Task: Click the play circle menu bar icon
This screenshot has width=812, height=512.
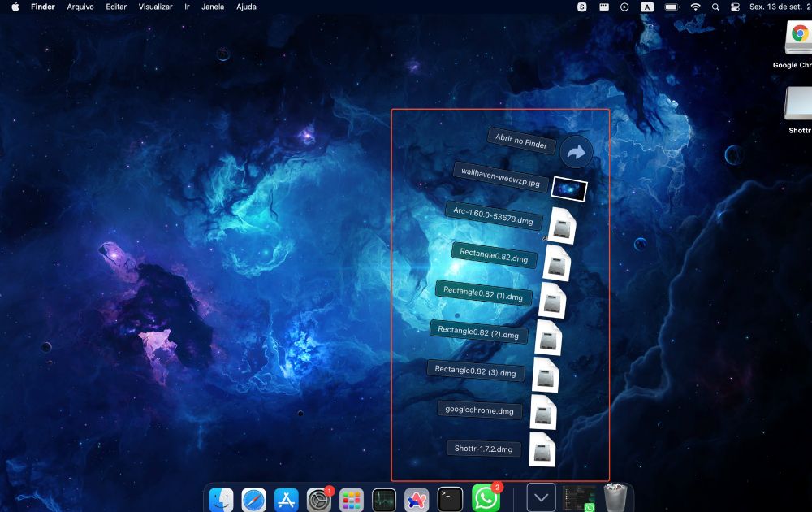Action: click(x=624, y=7)
